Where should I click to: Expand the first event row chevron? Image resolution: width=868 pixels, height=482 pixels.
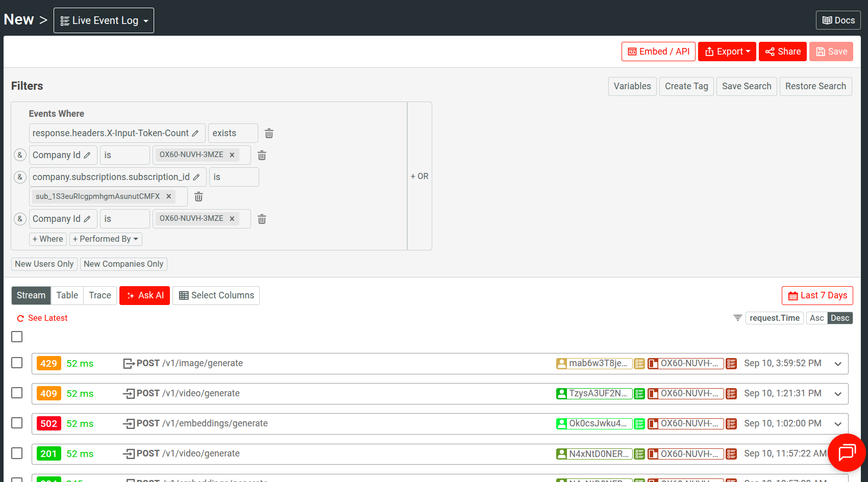838,364
